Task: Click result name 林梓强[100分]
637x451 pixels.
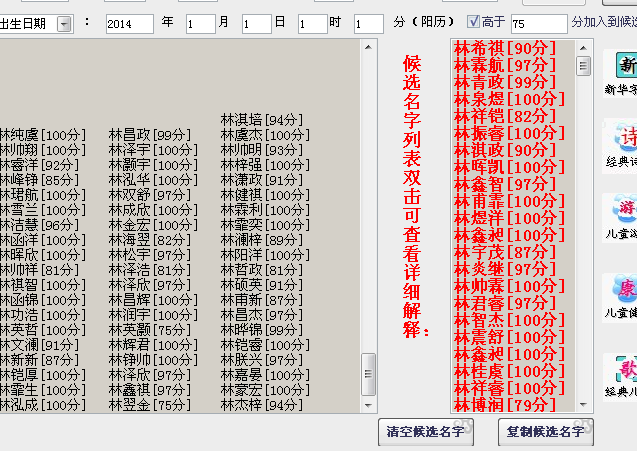Action: [x=265, y=165]
